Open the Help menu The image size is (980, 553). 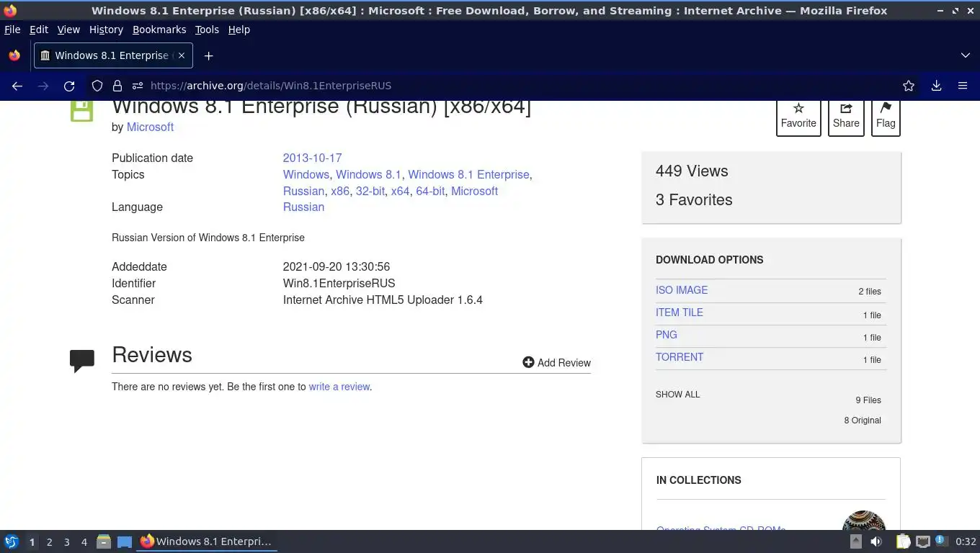pos(239,30)
